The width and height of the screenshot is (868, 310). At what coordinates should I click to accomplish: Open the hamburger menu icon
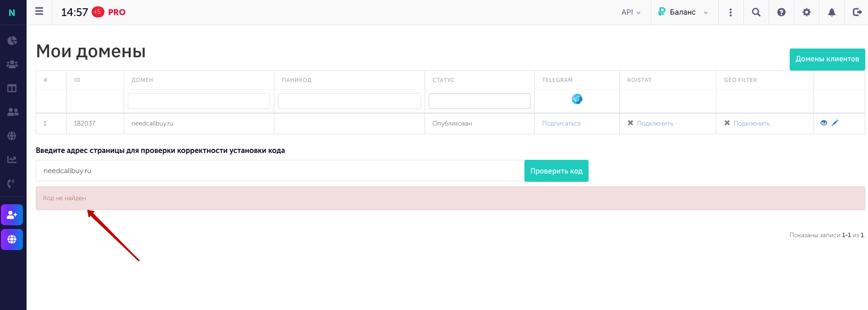[39, 11]
